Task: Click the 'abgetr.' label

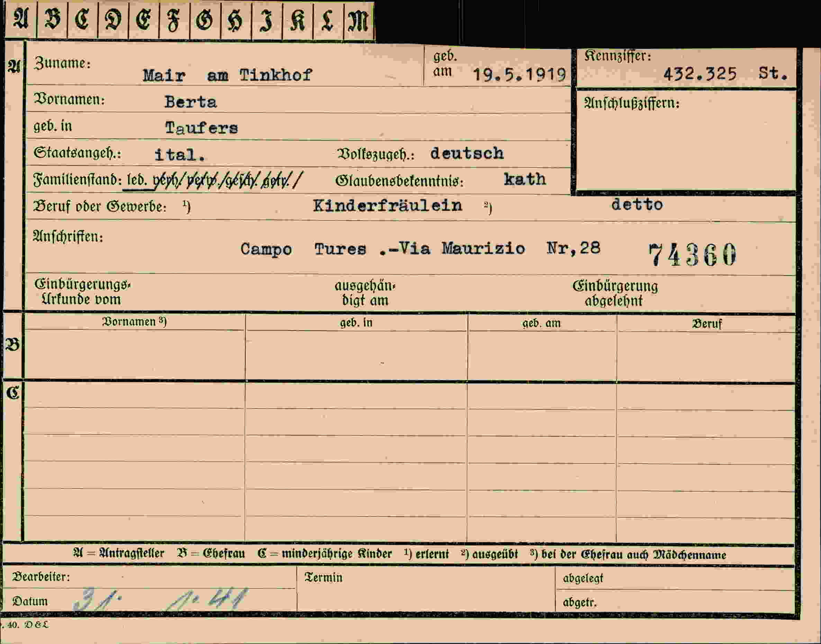Action: pos(579,602)
